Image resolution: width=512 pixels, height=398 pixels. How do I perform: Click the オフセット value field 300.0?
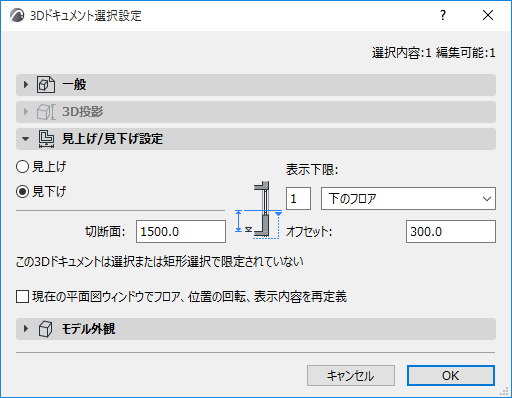click(x=451, y=231)
